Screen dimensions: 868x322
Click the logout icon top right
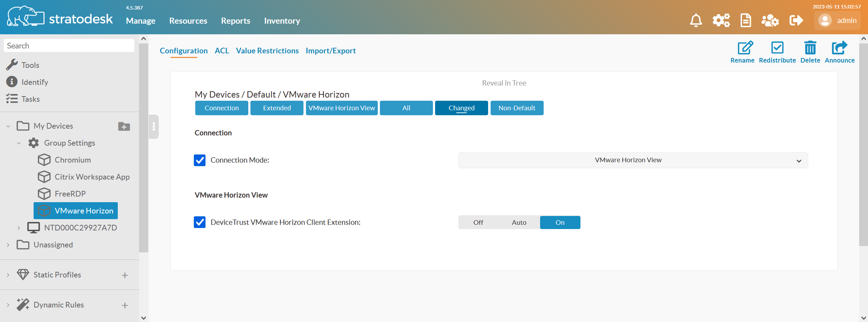click(x=796, y=20)
